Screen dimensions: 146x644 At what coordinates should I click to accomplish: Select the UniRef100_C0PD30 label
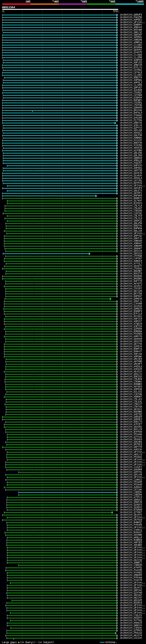[x=131, y=628]
